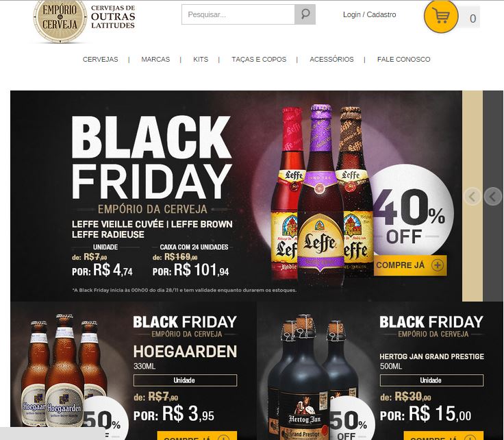Click the Login / Cadastro link

[369, 14]
